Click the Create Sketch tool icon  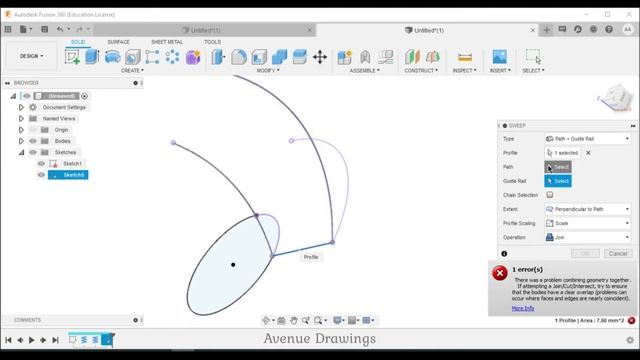[72, 57]
